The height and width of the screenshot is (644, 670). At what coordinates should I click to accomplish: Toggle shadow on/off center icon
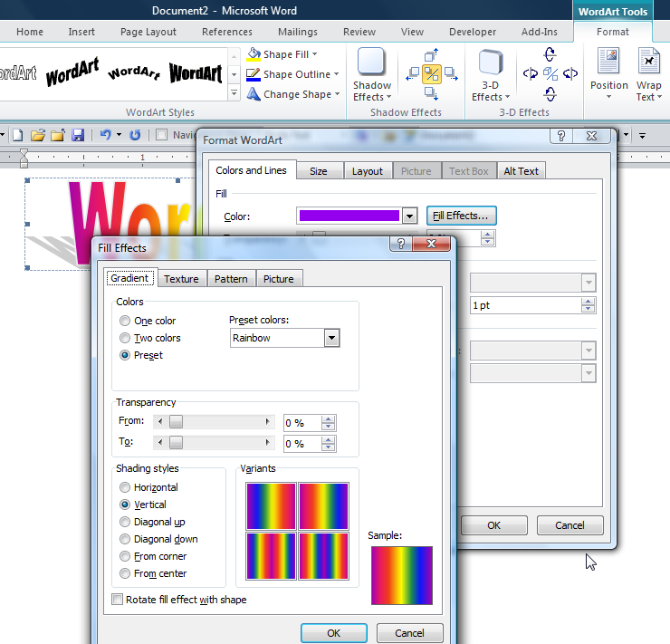pos(432,74)
